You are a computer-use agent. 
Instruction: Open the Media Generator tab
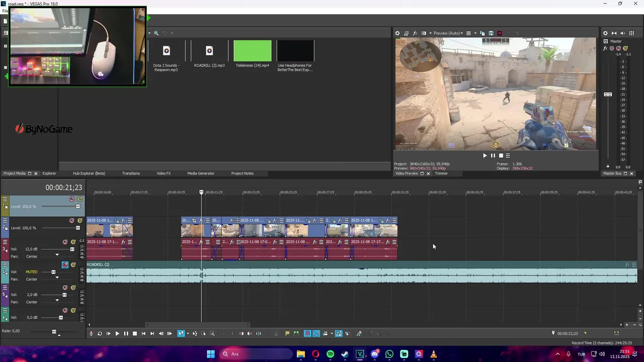201,173
